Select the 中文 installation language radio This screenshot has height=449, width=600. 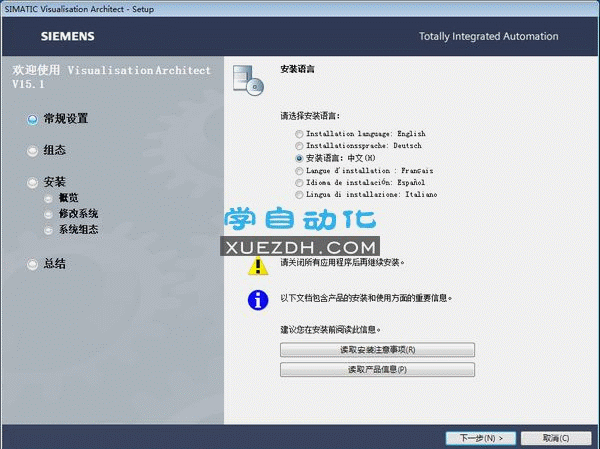tap(299, 158)
